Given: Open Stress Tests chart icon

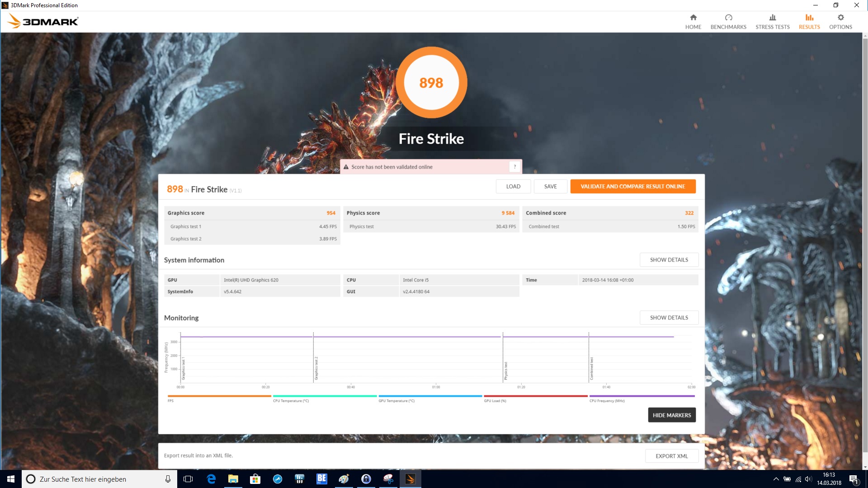Looking at the screenshot, I should (772, 18).
